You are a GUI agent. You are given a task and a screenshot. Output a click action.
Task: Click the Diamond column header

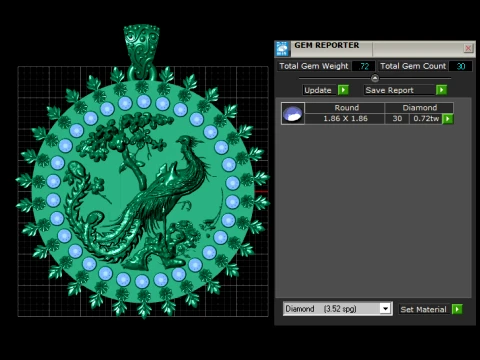[x=419, y=108]
